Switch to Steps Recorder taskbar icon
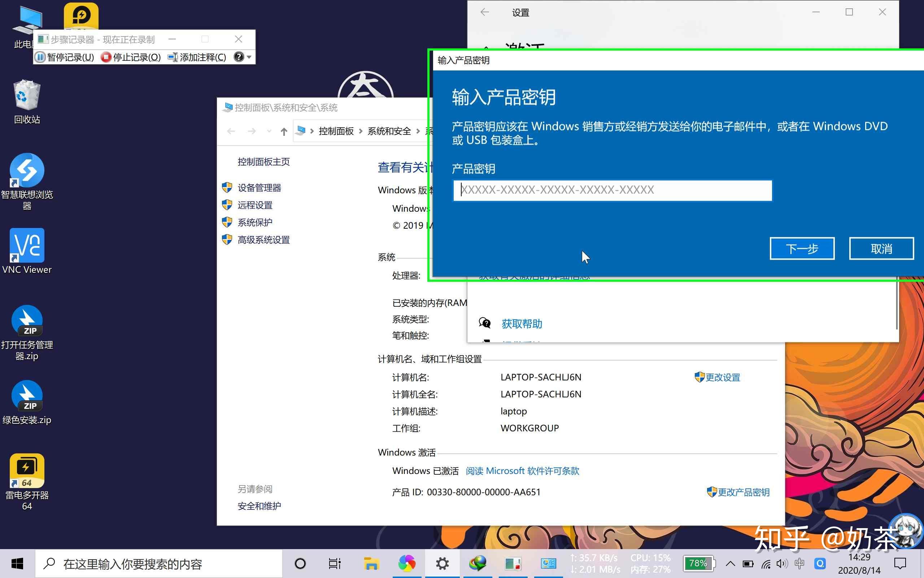Image resolution: width=924 pixels, height=578 pixels. click(513, 564)
